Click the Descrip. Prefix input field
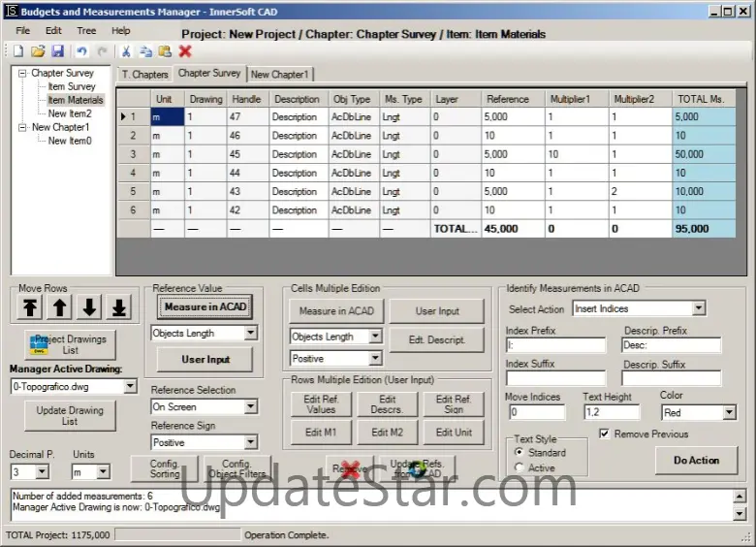Viewport: 756px width, 547px height. coord(671,345)
